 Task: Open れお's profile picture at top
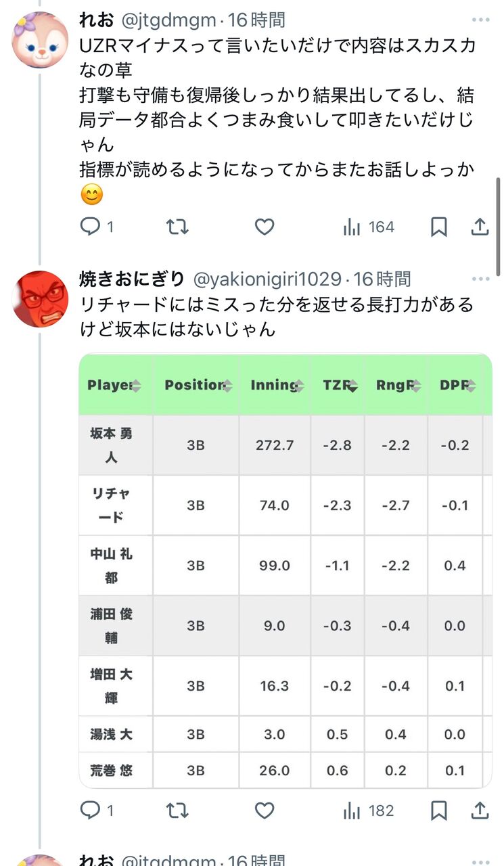pos(40,40)
